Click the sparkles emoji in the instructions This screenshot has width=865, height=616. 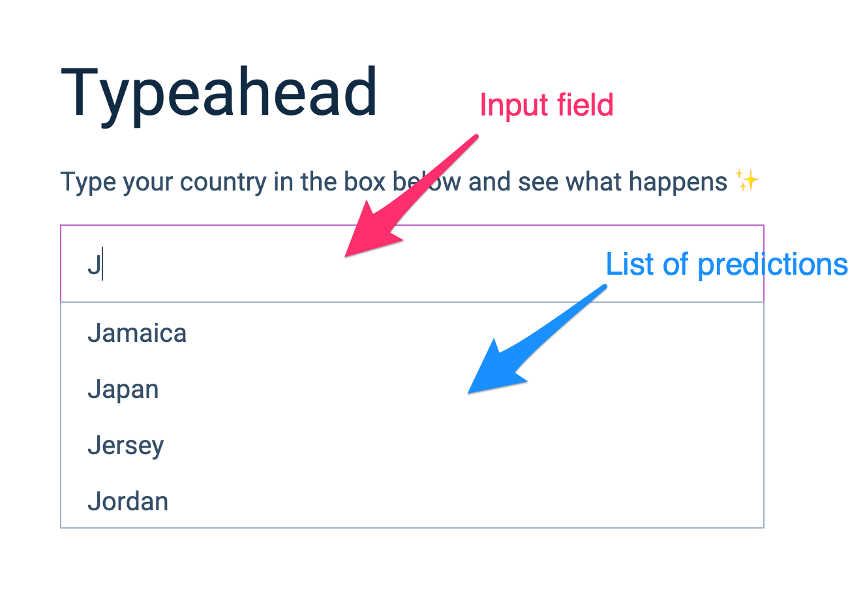click(x=748, y=181)
